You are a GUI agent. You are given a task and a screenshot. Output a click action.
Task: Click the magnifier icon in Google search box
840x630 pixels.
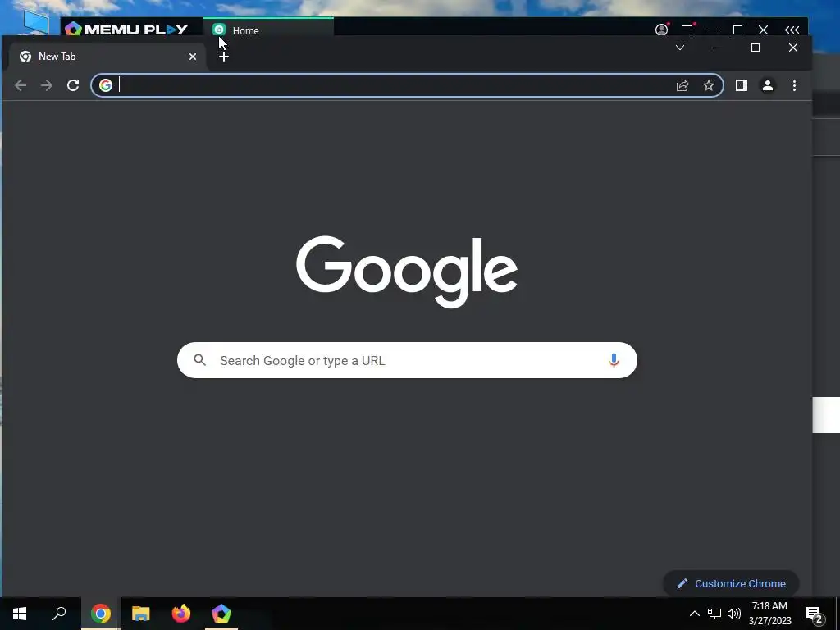click(x=200, y=360)
